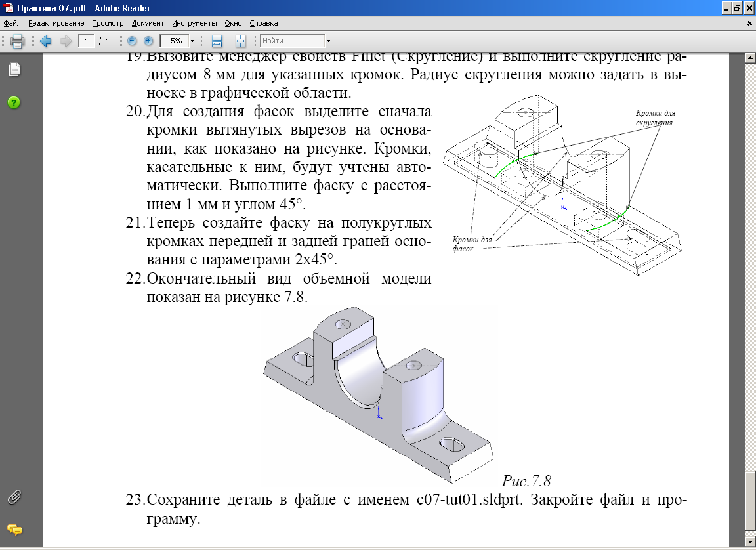756x550 pixels.
Task: Zoom out with the minus button
Action: pos(132,41)
